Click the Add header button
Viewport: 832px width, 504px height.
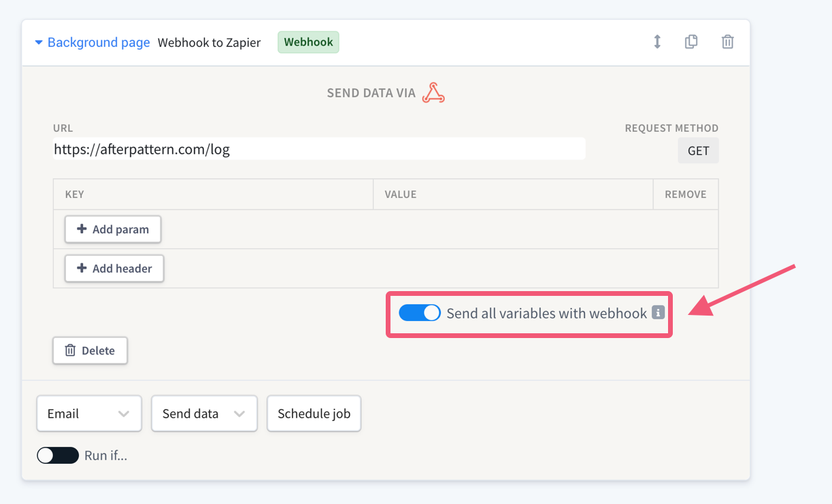[x=114, y=269]
